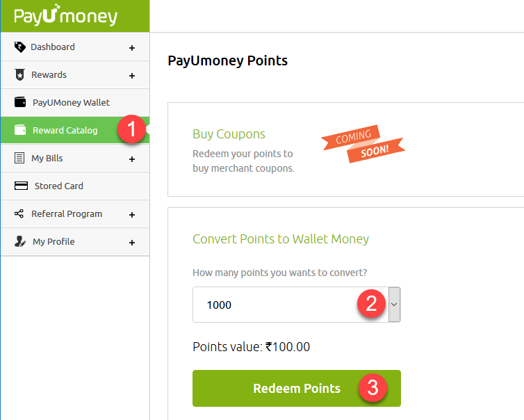Select Stored Card menu item
Screen dimensions: 524x420
click(x=58, y=186)
